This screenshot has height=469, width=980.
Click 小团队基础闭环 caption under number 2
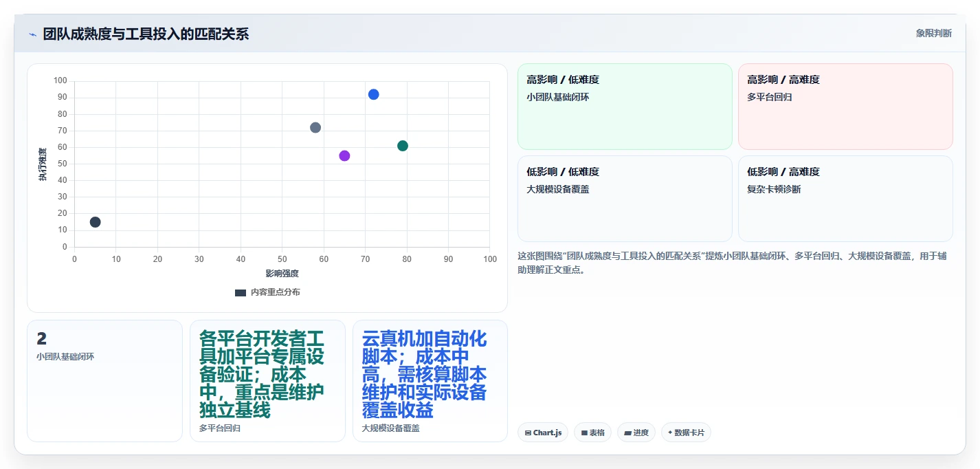[x=65, y=357]
